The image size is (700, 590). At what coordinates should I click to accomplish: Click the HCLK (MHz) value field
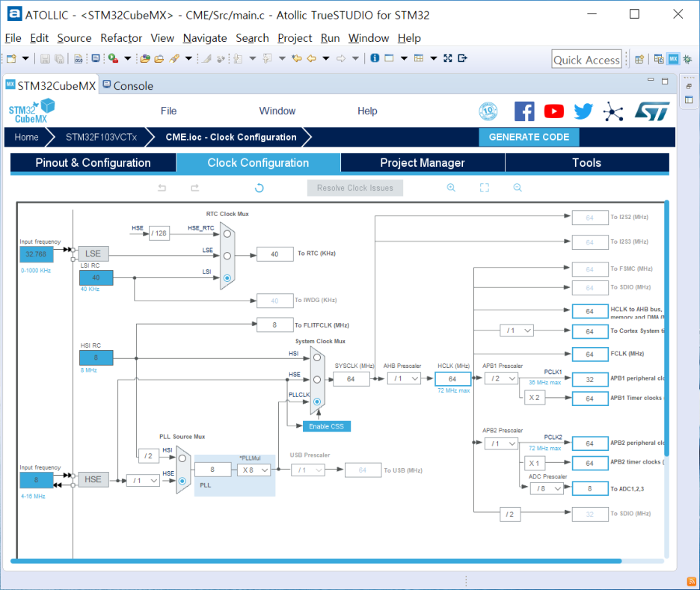pos(452,379)
